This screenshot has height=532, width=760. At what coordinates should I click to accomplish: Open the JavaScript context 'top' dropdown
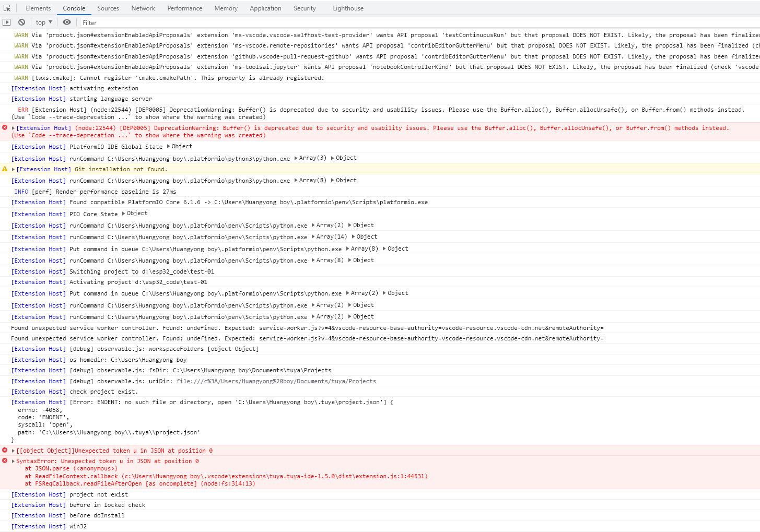[x=44, y=22]
